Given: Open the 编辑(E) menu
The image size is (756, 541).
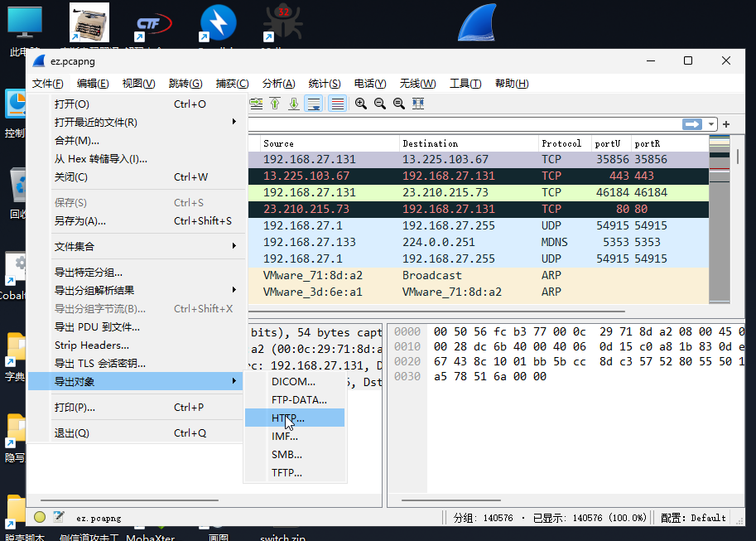Looking at the screenshot, I should [93, 84].
